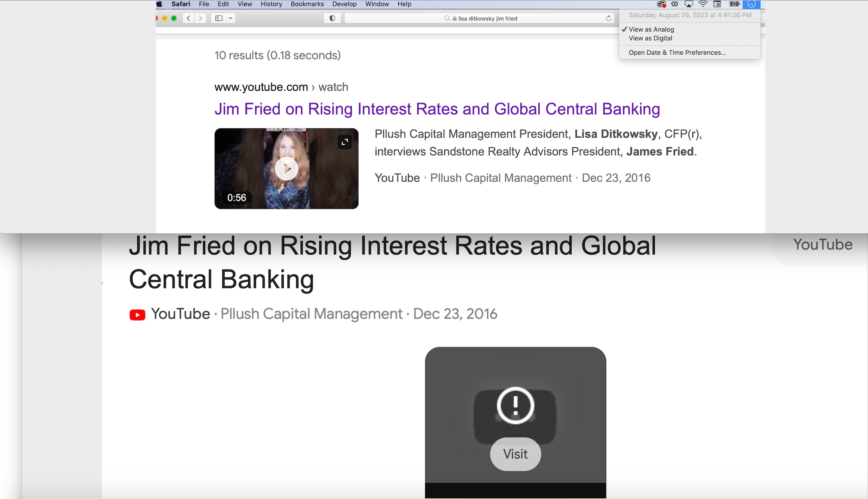The image size is (868, 499).
Task: Choose Open Date & Time Preferences
Action: 677,52
